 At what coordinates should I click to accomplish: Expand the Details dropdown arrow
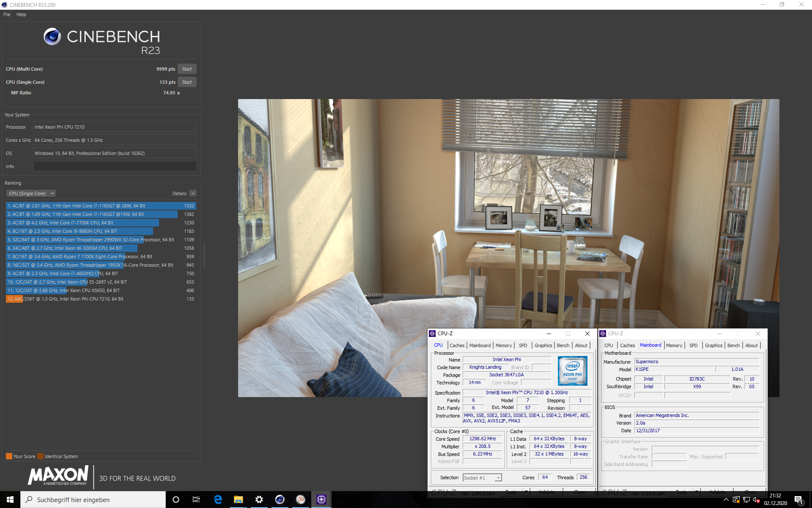click(193, 193)
